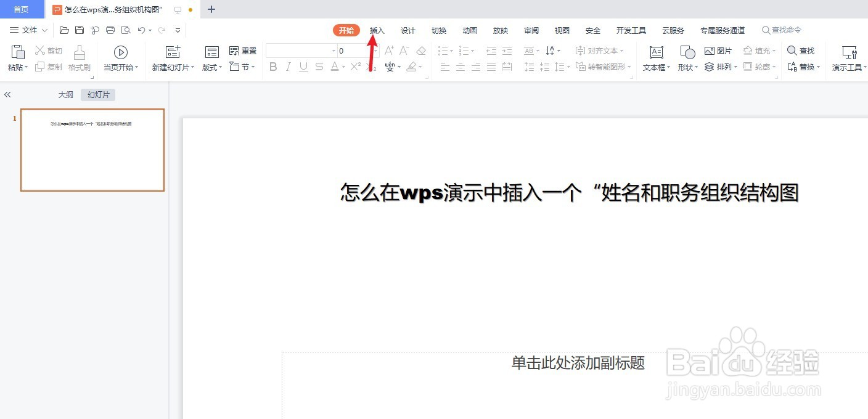868x419 pixels.
Task: Click the Reset (重置) slide button
Action: coord(243,51)
